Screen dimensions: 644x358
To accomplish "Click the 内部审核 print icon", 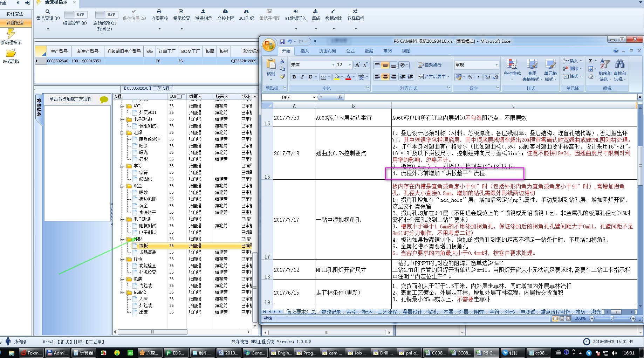I will point(159,12).
